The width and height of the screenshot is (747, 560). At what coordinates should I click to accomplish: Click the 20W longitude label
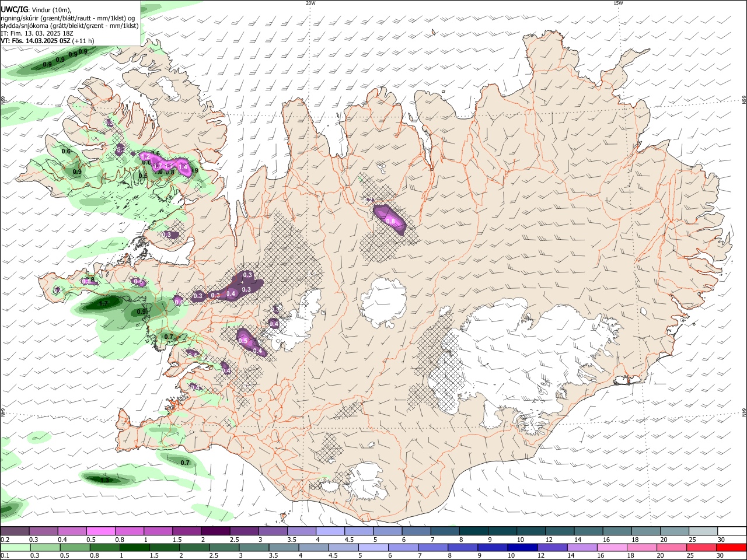310,3
